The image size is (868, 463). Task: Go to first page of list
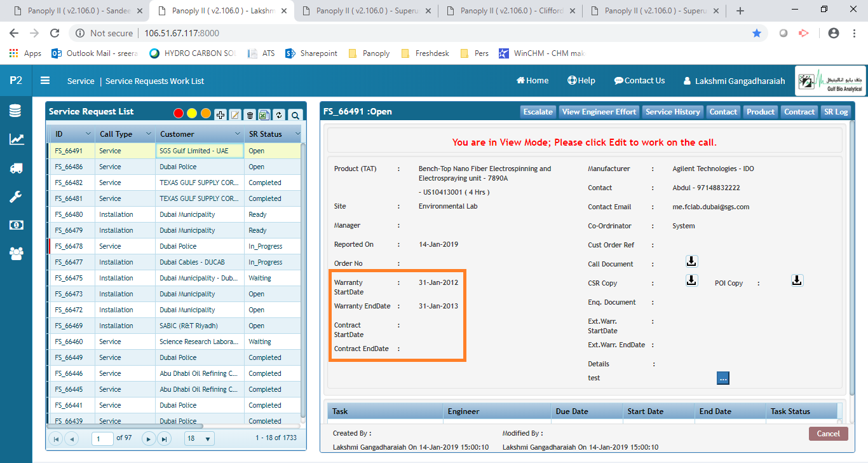coord(56,438)
